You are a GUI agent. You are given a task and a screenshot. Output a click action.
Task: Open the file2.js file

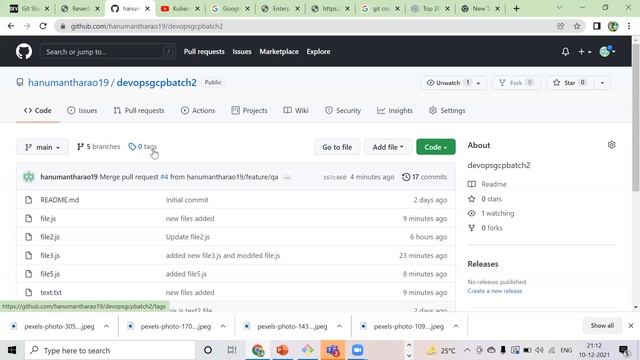pyautogui.click(x=50, y=237)
